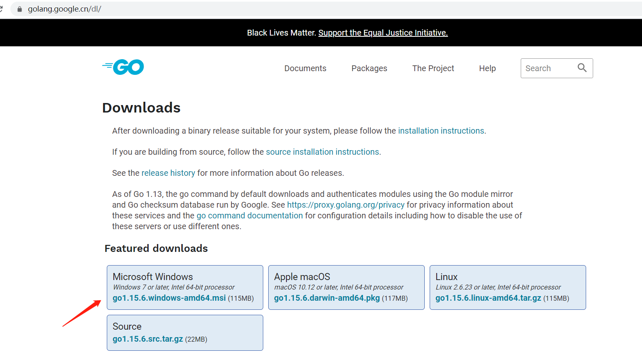
Task: Open the installation instructions link
Action: coord(441,131)
